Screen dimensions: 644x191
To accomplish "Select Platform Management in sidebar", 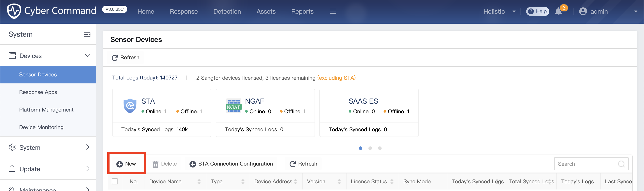I will (48, 110).
